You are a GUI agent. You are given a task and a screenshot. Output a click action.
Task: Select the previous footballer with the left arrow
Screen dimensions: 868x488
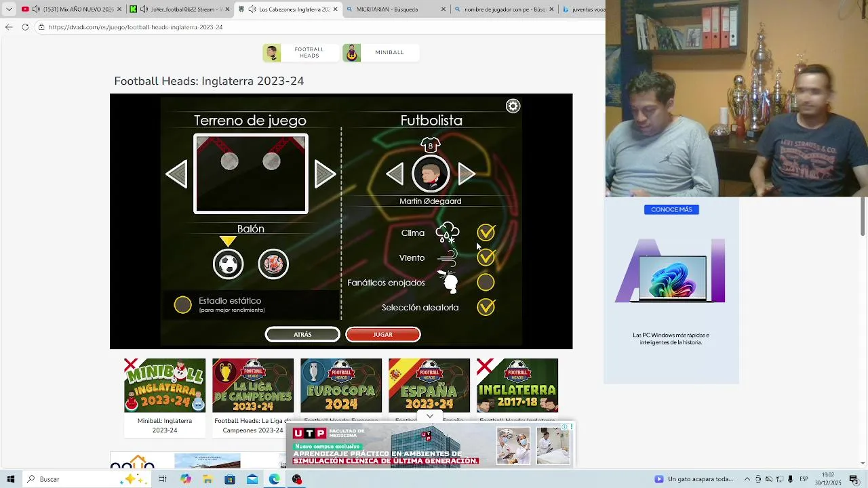click(x=395, y=174)
